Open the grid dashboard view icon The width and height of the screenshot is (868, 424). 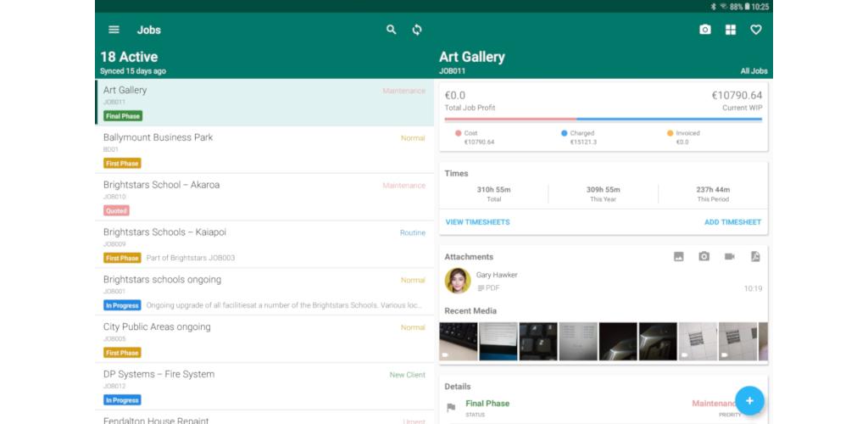tap(731, 30)
